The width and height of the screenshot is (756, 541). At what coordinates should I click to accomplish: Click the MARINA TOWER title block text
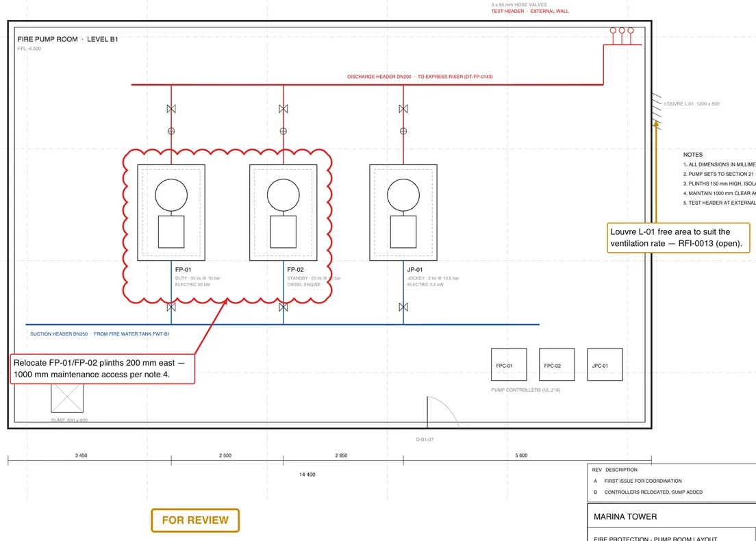coord(625,517)
